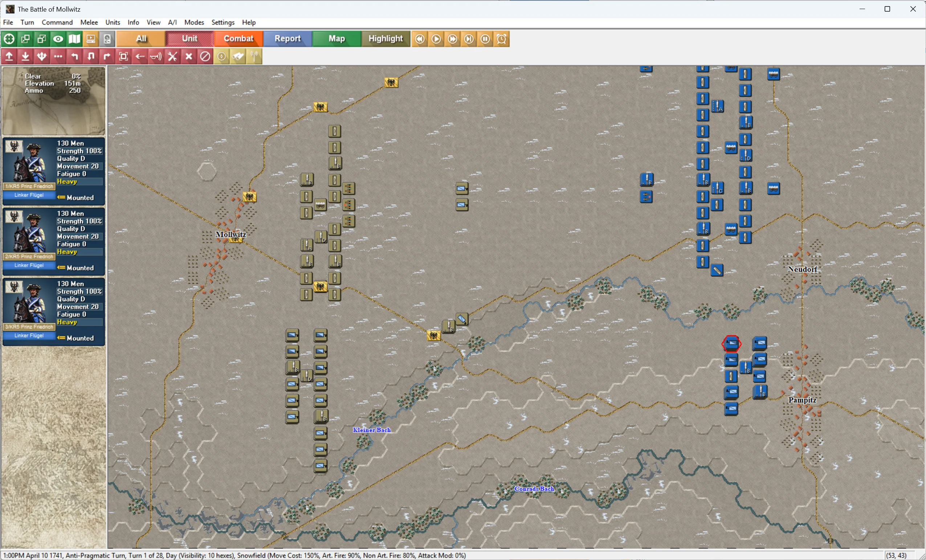The width and height of the screenshot is (926, 560).
Task: Open the Melee menu
Action: [x=89, y=22]
